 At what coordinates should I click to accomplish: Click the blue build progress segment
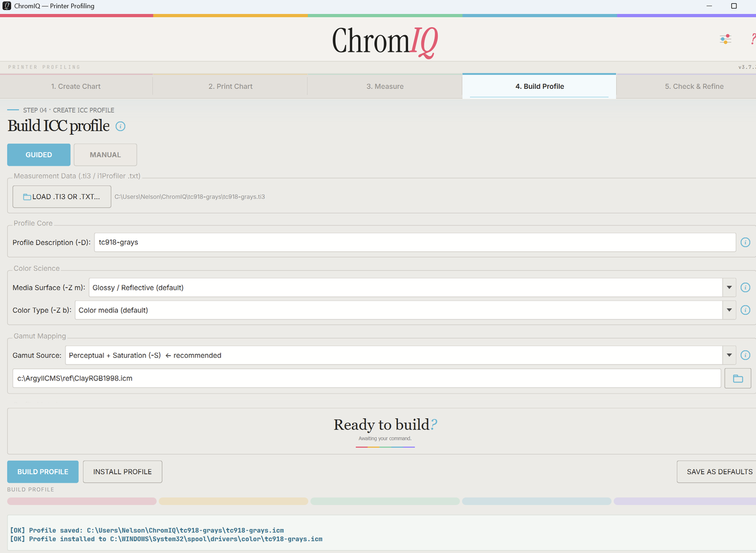537,501
